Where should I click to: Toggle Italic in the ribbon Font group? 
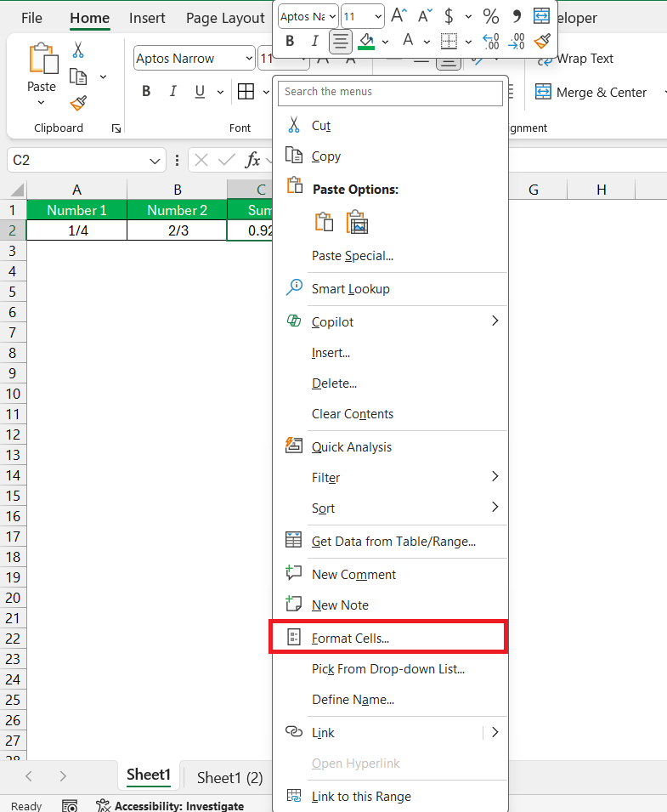click(x=172, y=92)
